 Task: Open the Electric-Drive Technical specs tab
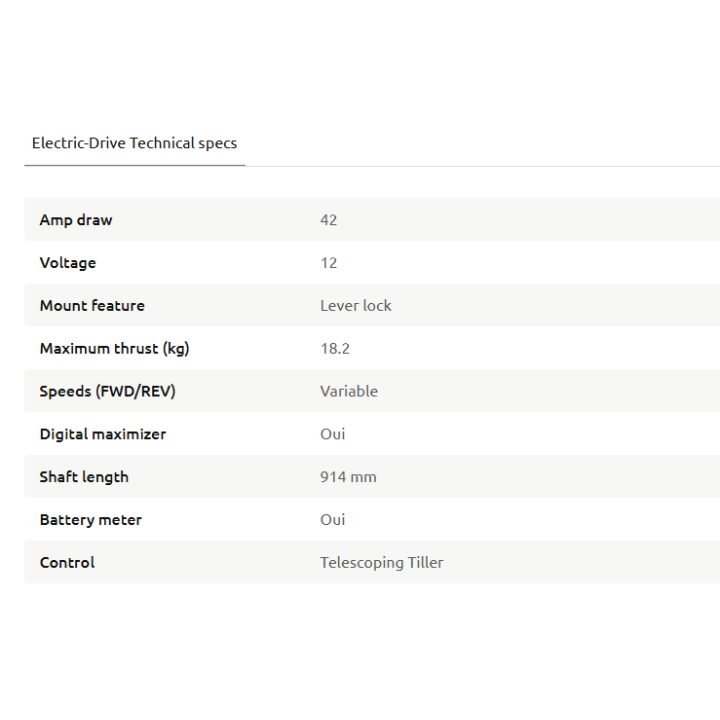click(x=134, y=143)
